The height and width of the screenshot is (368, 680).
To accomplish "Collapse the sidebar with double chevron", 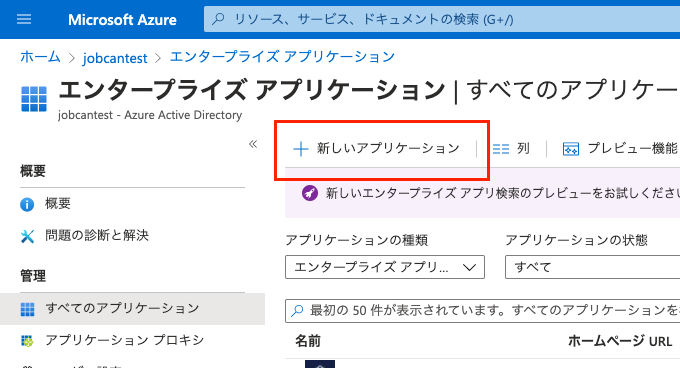I will (x=253, y=144).
